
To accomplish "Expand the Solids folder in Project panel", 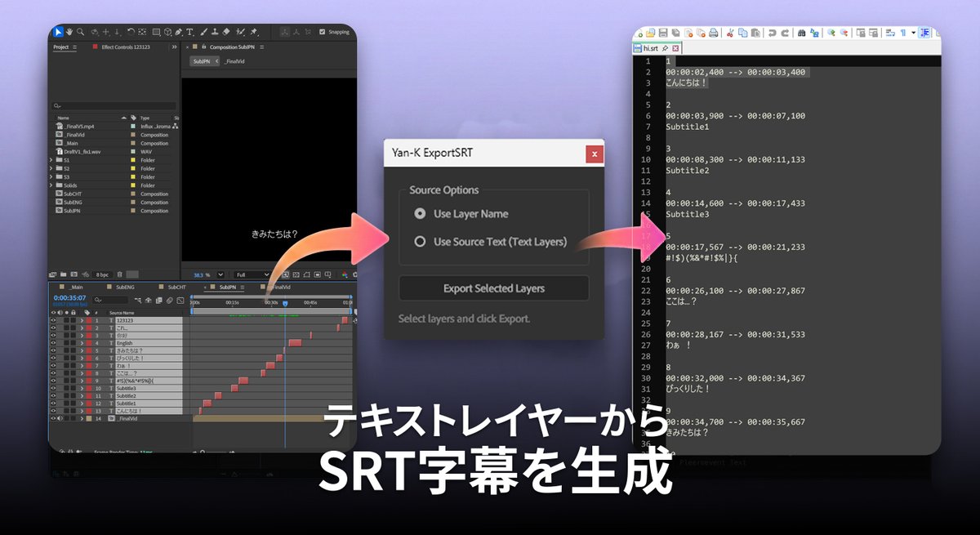I will 51,185.
